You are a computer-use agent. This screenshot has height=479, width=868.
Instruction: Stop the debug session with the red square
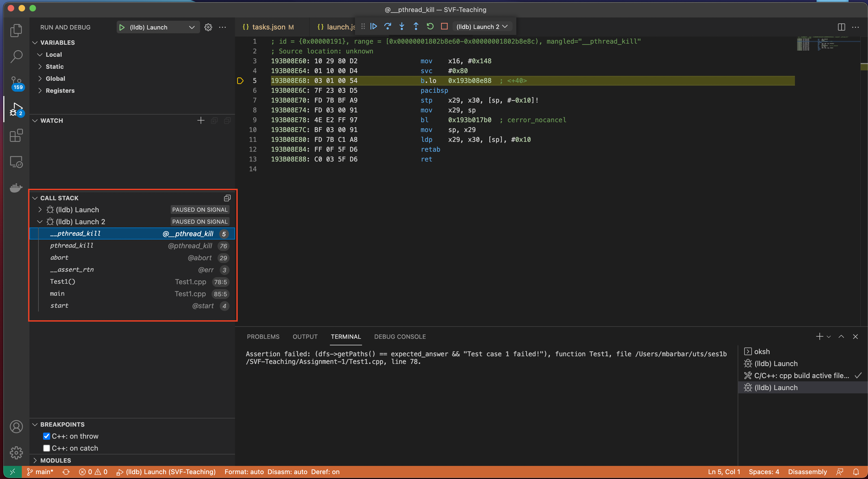click(444, 26)
